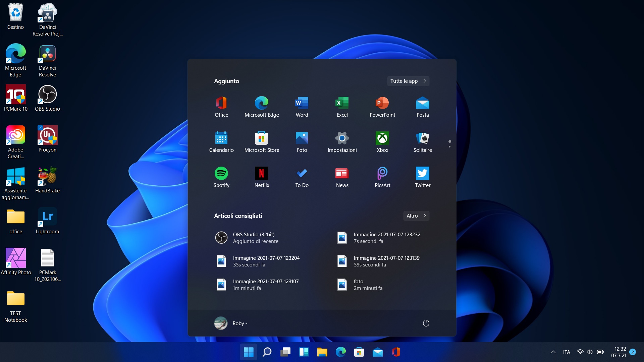Open Posta mail app in Start menu
644x362 pixels.
tap(423, 107)
